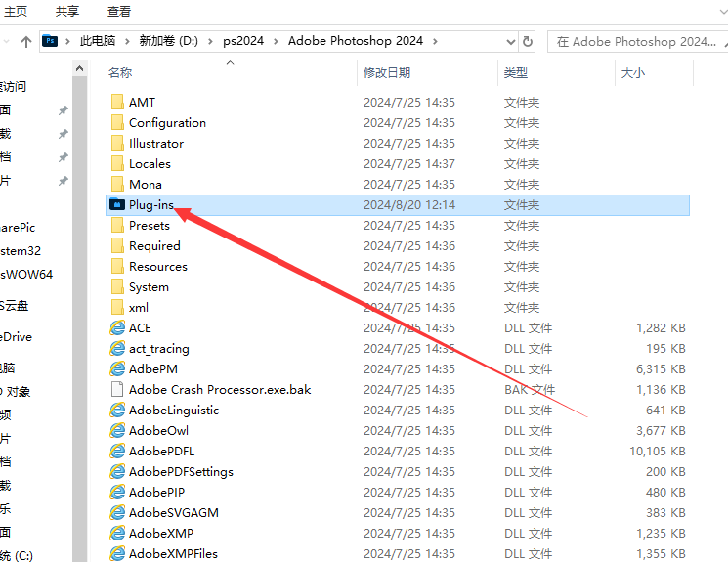Click the AdobeOwl DLL file icon

[x=117, y=431]
